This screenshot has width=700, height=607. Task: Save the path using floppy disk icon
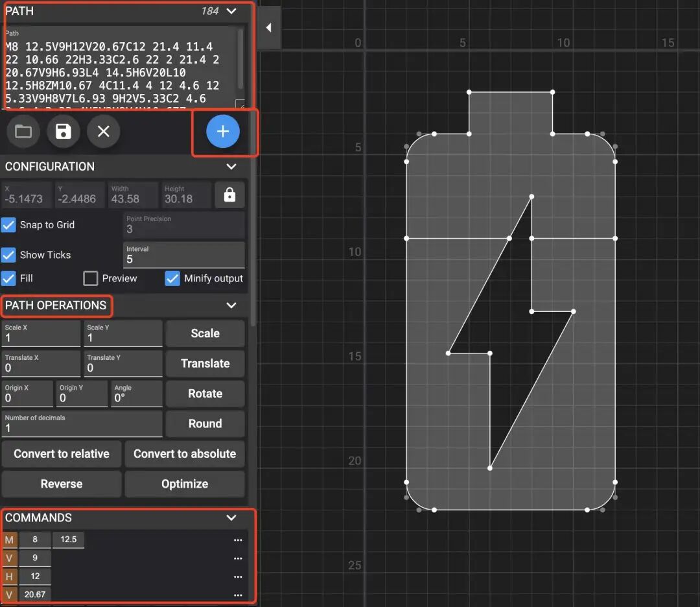point(64,131)
